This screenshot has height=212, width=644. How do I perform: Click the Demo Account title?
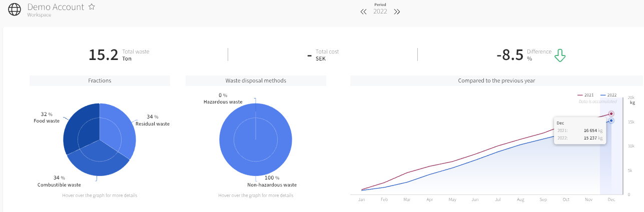pyautogui.click(x=56, y=7)
